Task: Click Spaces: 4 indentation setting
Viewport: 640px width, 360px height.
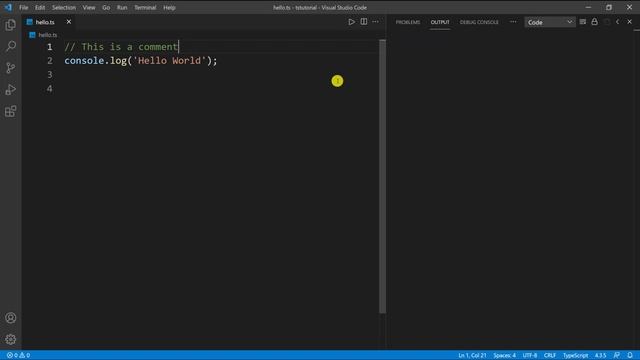Action: (x=504, y=356)
